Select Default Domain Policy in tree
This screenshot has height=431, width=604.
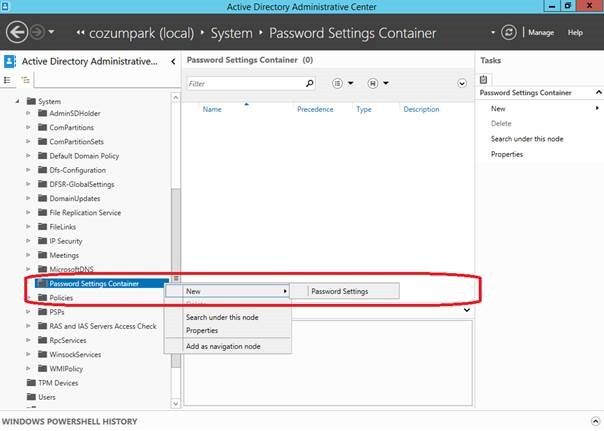[84, 156]
